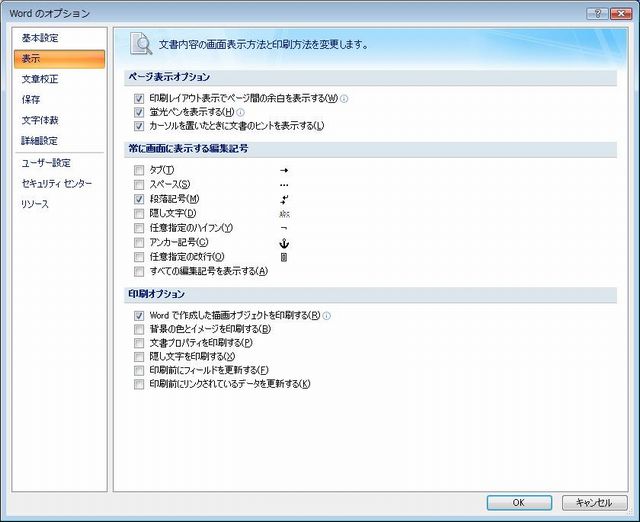This screenshot has width=640, height=522.
Task: Enable 背景の色とイメージを印刷する checkbox
Action: click(x=139, y=329)
